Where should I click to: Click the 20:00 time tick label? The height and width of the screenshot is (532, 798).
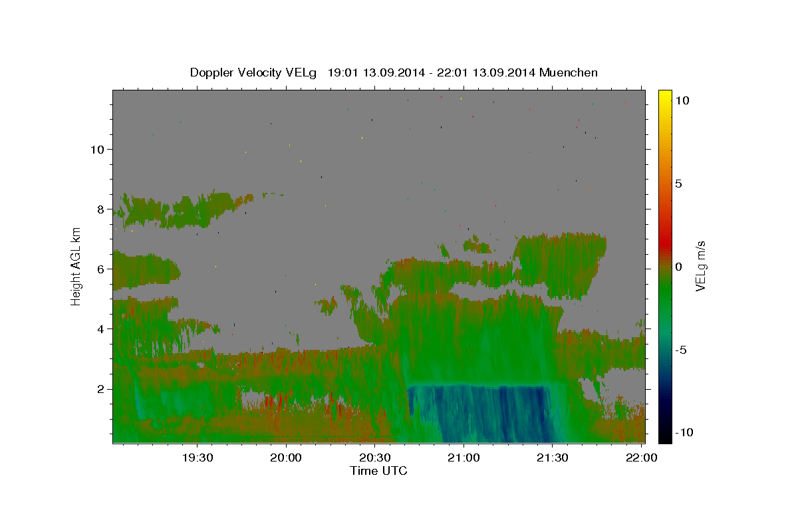[x=286, y=458]
